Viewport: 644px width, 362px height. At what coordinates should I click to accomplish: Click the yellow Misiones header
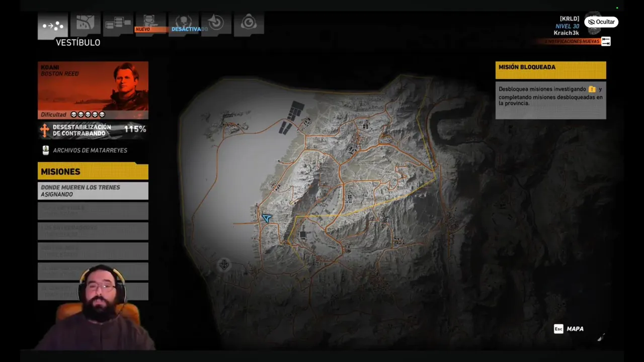pyautogui.click(x=93, y=171)
